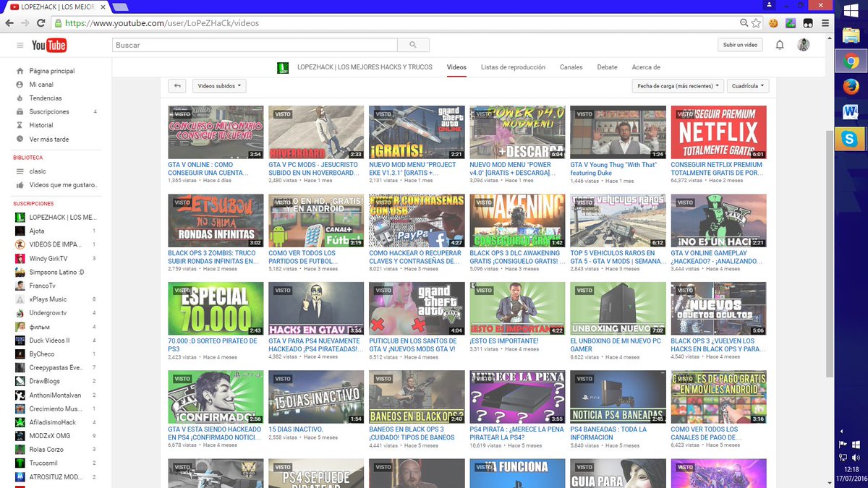Open 'PS4 BANEADAS : TODA LA INFORMACION'
Screen dimensions: 868x488
point(608,433)
